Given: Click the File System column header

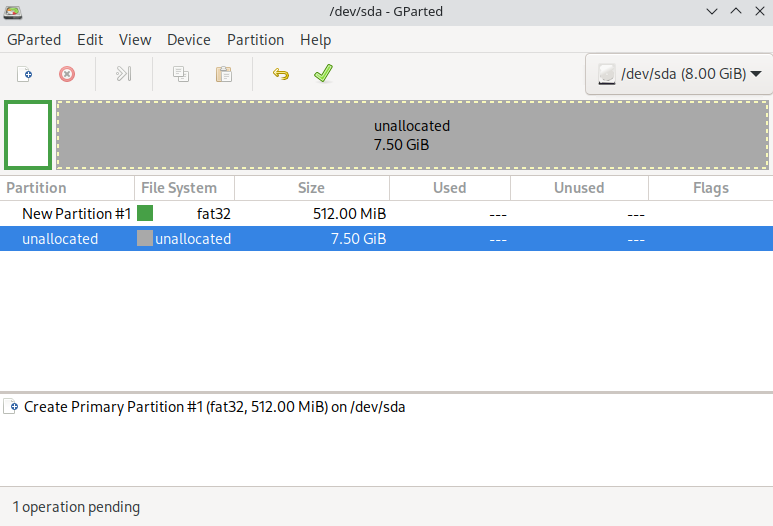Looking at the screenshot, I should click(179, 188).
